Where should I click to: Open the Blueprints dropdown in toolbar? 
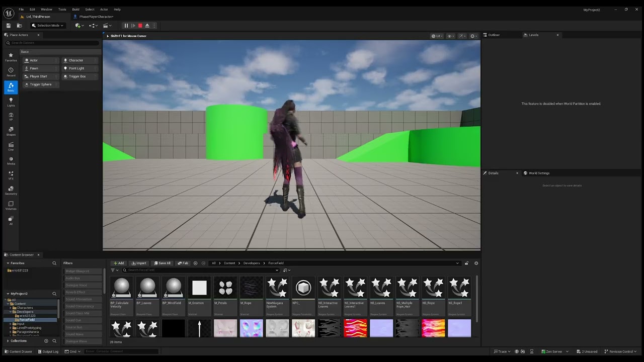click(93, 26)
